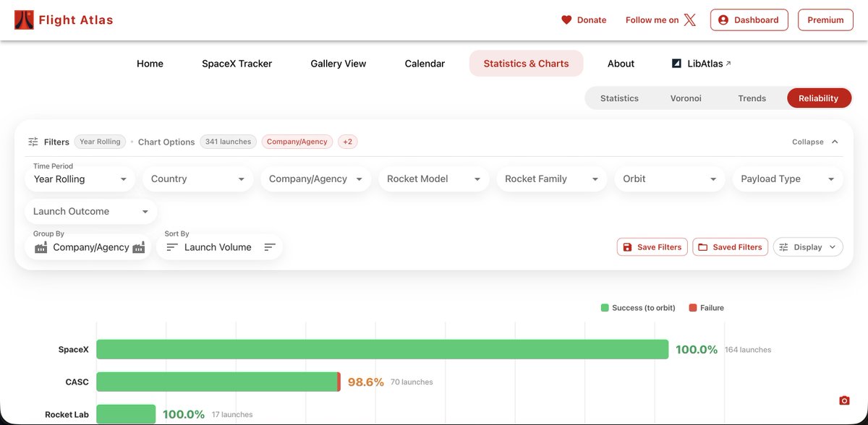
Task: Click the 164 launches count text
Action: pyautogui.click(x=748, y=350)
